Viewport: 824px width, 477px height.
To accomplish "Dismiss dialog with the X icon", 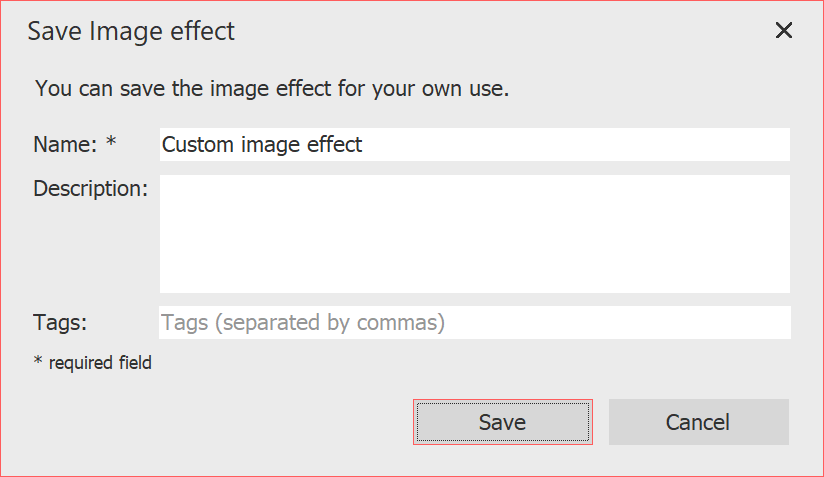I will click(x=784, y=30).
